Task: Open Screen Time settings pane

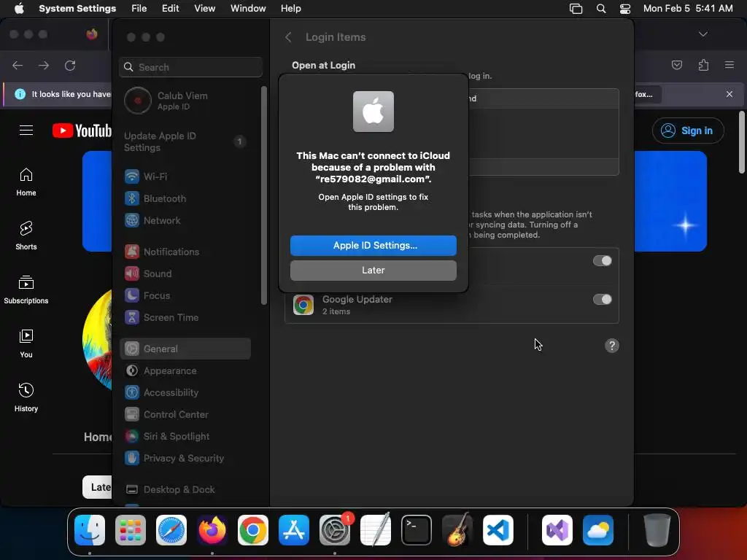Action: [186, 318]
